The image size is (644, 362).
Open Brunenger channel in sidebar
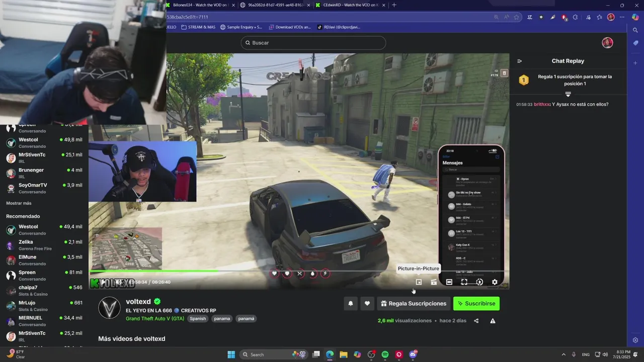point(44,173)
